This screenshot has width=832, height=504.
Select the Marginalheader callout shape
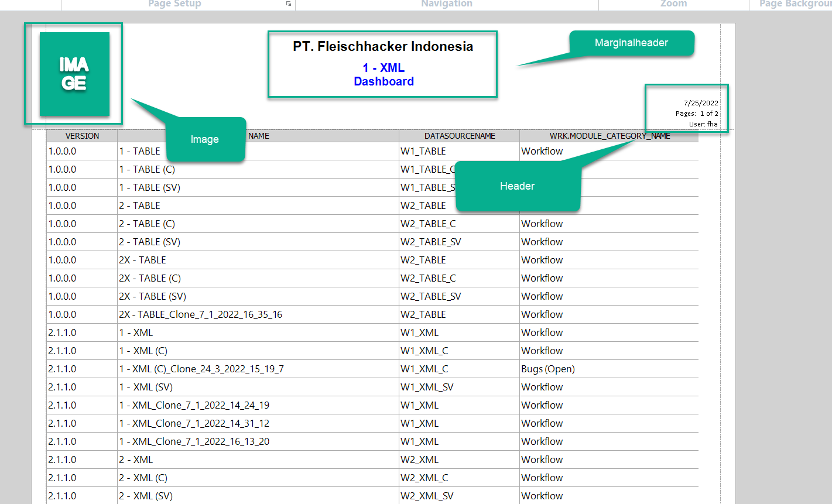(631, 43)
